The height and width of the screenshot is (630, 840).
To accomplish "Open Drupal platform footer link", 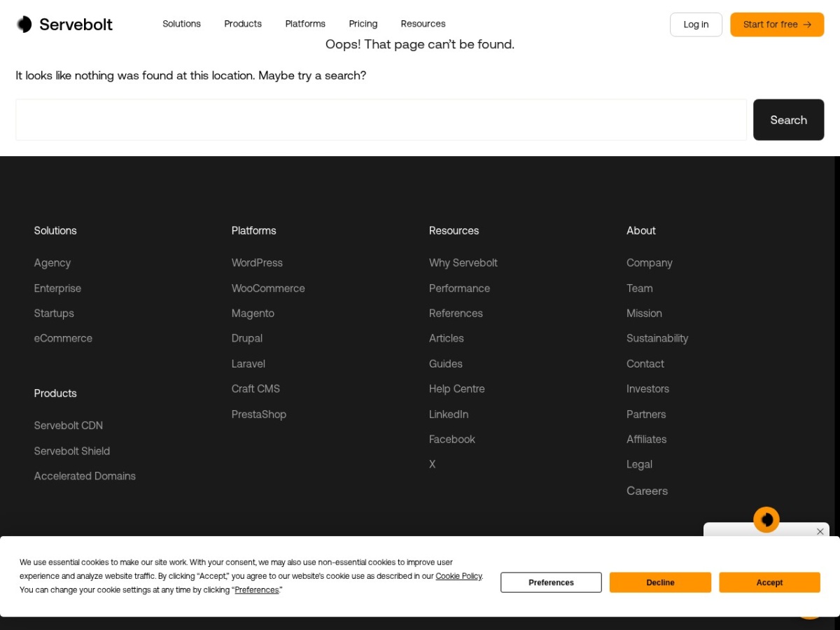I will tap(247, 338).
